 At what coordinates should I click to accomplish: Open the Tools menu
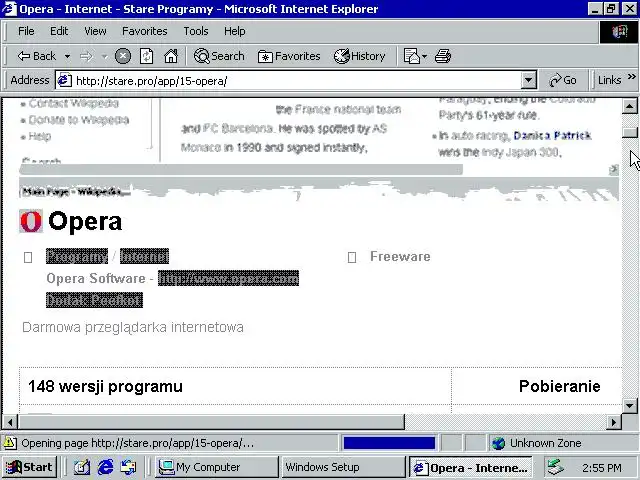pos(196,31)
